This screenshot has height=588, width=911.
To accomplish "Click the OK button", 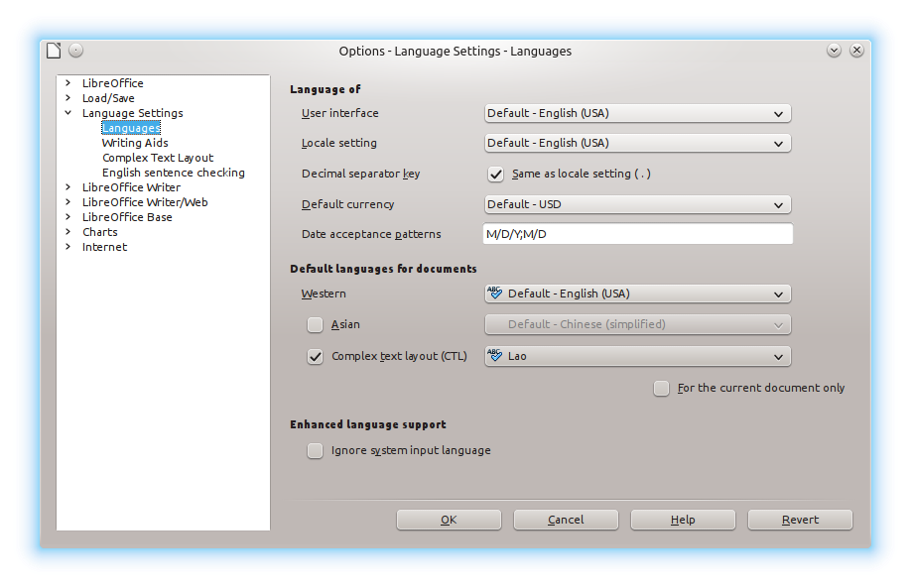I will (449, 520).
